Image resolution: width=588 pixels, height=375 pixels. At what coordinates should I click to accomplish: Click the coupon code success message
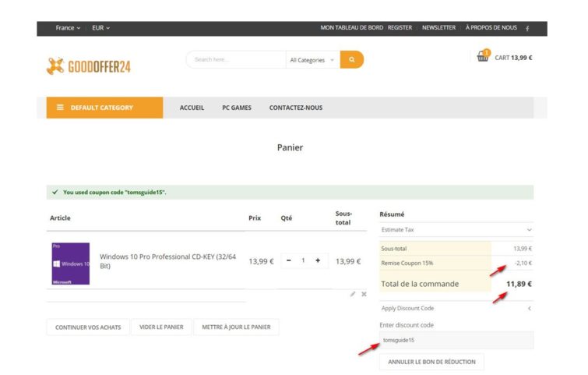click(290, 193)
